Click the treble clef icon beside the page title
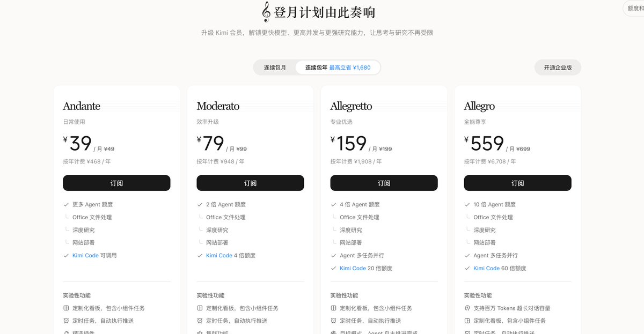644x334 pixels. point(266,12)
